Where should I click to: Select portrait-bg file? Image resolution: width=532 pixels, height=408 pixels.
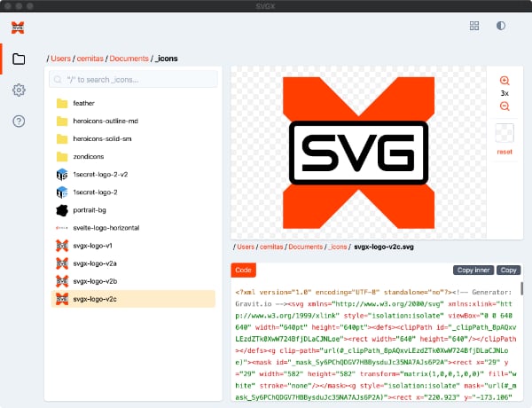[133, 210]
